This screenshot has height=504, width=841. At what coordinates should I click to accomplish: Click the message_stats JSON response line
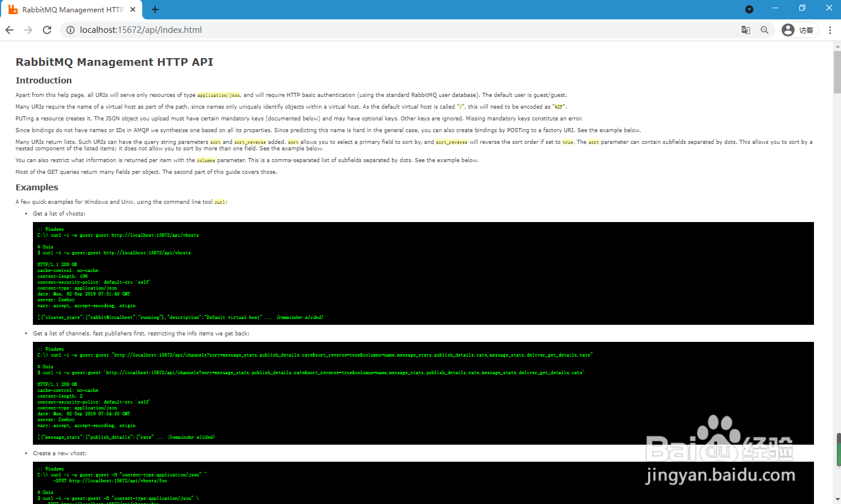coord(126,437)
